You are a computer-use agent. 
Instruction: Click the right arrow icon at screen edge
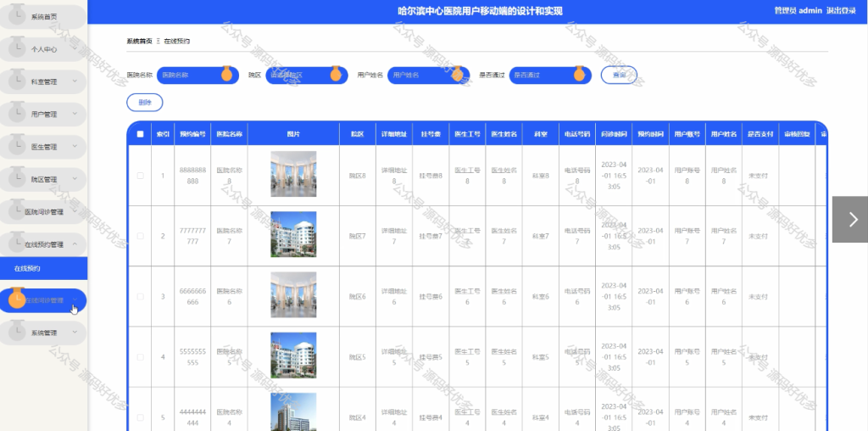tap(853, 220)
